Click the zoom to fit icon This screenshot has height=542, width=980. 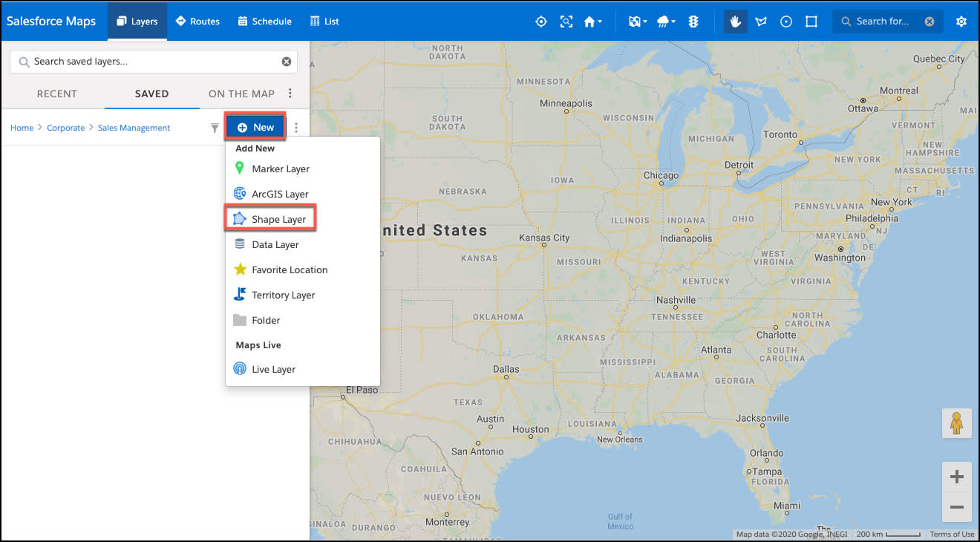[x=566, y=22]
